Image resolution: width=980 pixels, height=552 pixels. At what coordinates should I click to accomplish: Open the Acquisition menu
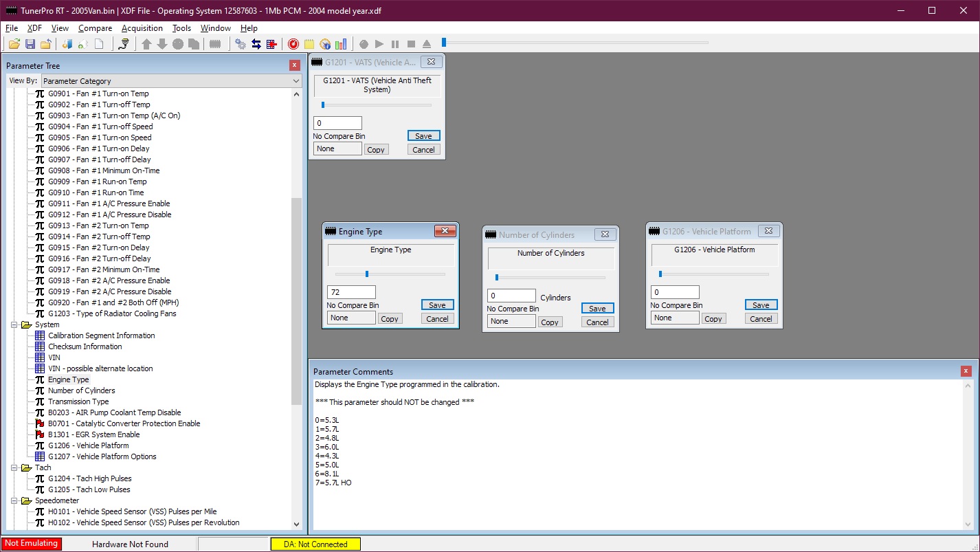pyautogui.click(x=142, y=28)
